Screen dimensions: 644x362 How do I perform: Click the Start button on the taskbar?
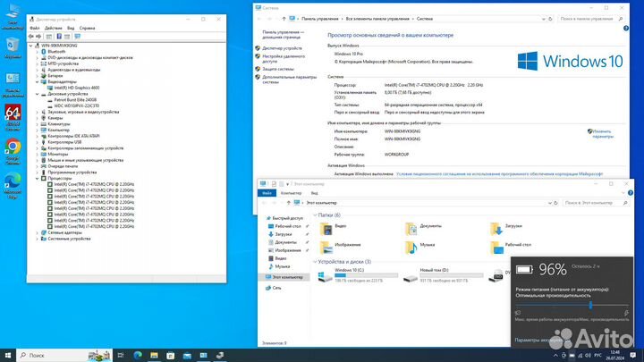(x=8, y=356)
